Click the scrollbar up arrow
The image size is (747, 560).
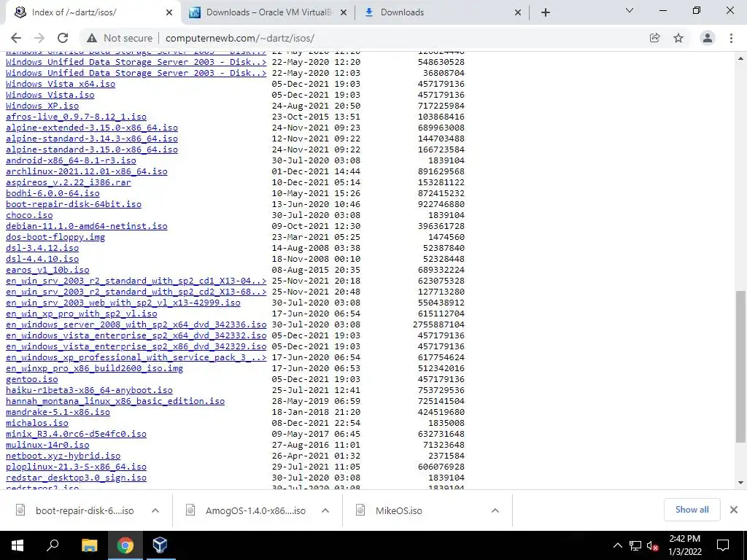[740, 58]
